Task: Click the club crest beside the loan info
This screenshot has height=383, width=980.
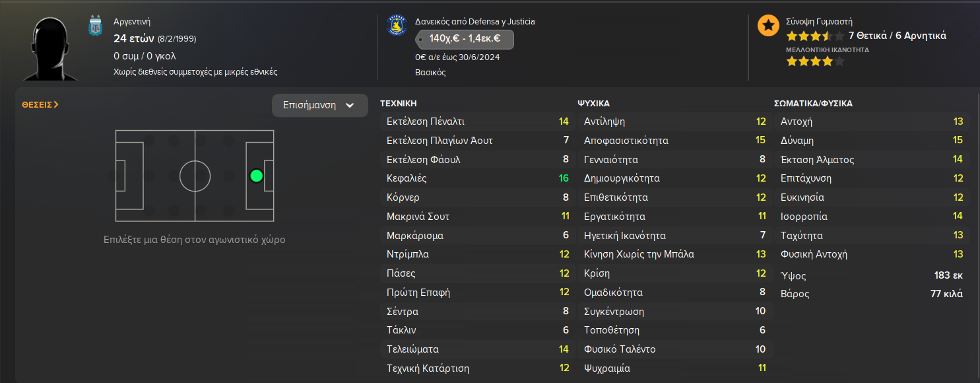Action: click(396, 26)
